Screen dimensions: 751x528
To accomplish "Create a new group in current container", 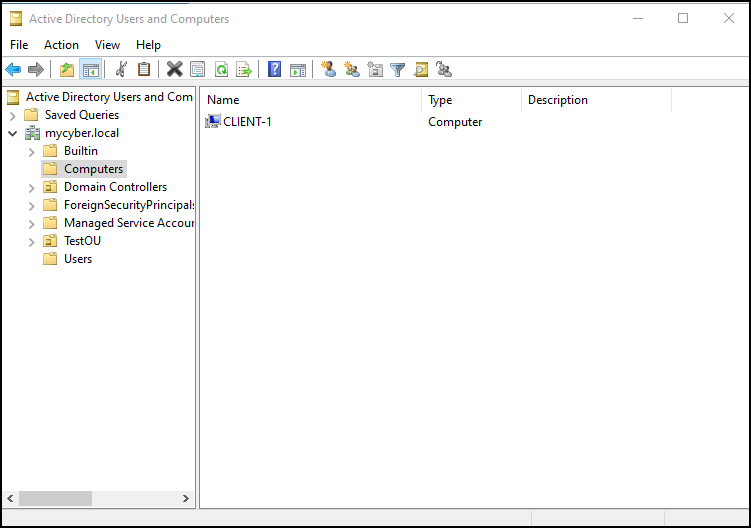I will [352, 70].
